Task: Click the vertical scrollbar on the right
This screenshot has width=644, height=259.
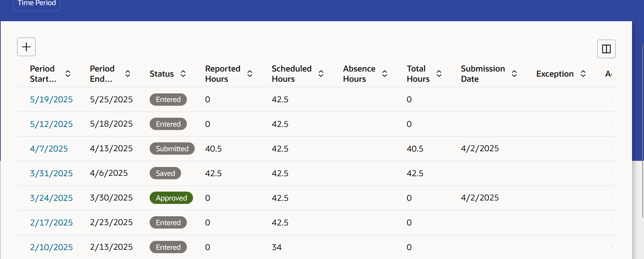Action: tap(643, 131)
